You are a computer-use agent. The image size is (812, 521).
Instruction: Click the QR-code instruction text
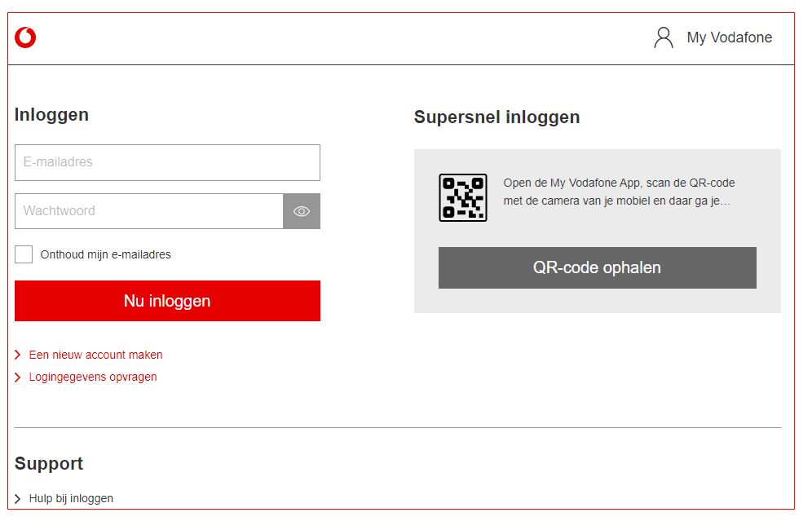click(619, 192)
